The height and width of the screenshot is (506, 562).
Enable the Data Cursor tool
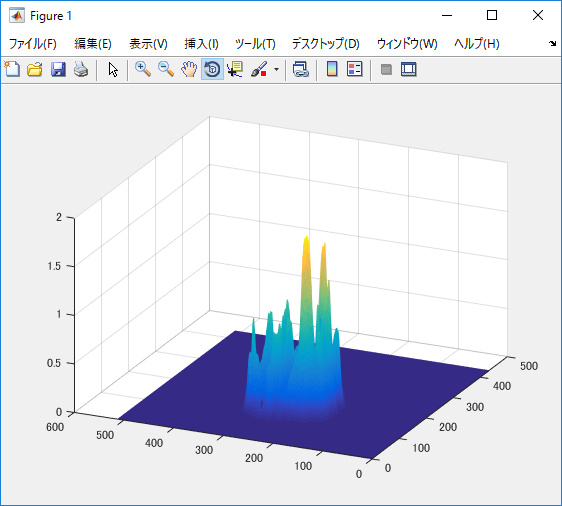pos(235,69)
